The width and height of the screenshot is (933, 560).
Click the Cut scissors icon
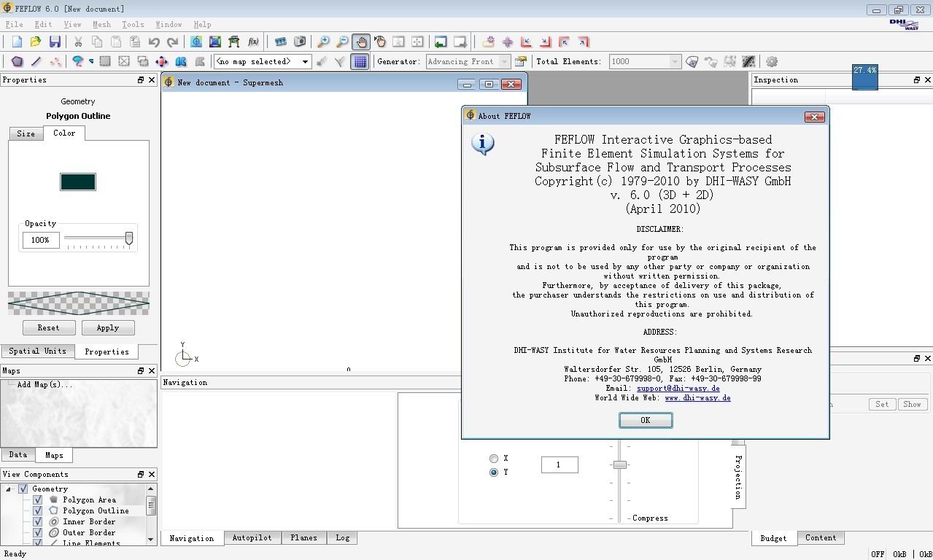[77, 42]
